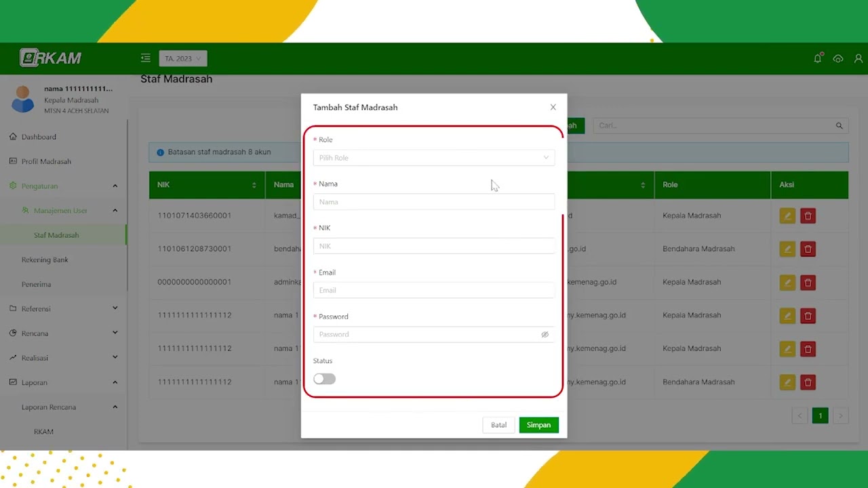Click the Laporan report icon
The image size is (868, 488).
pyautogui.click(x=13, y=382)
